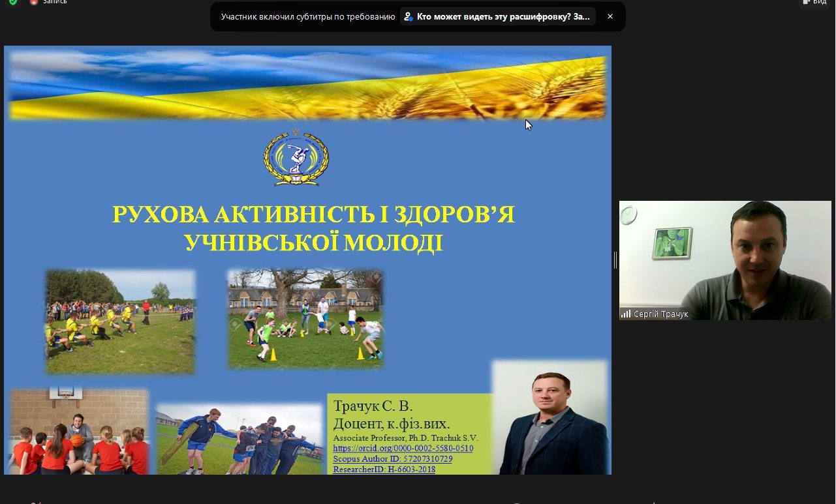836x504 pixels.
Task: Click 'Кто может видеть эту расшифровку?' button
Action: coord(497,17)
